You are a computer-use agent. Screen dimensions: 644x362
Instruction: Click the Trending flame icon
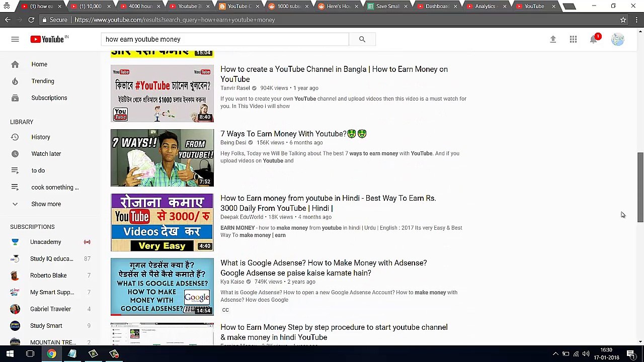point(15,81)
